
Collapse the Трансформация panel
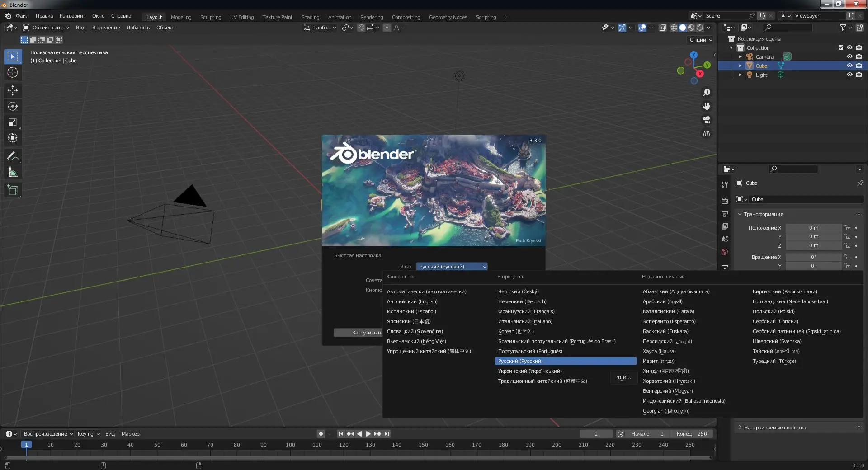pos(763,214)
